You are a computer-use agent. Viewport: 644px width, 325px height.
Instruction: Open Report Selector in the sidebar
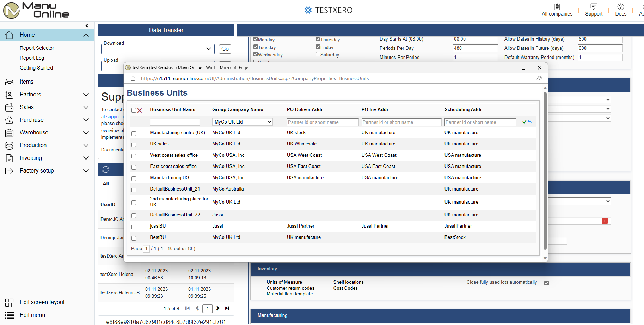pyautogui.click(x=37, y=48)
